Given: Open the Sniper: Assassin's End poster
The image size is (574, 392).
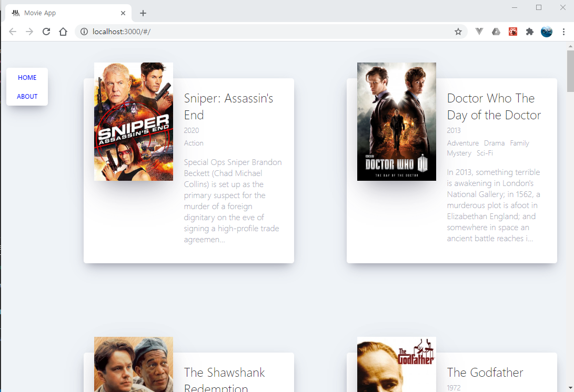Looking at the screenshot, I should point(134,121).
